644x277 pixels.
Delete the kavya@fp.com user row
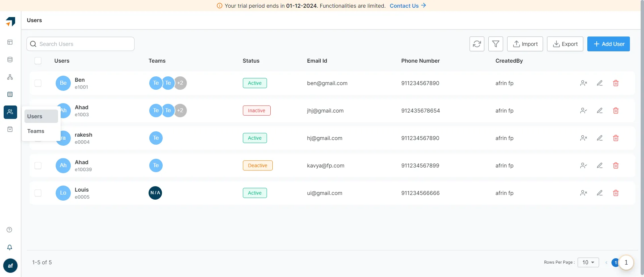click(x=615, y=165)
